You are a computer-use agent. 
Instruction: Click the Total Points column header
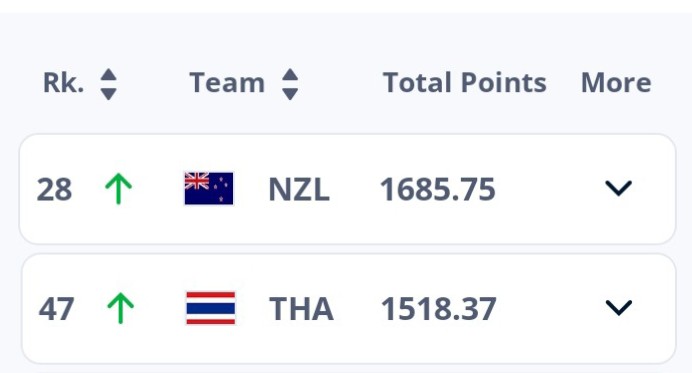pos(465,83)
